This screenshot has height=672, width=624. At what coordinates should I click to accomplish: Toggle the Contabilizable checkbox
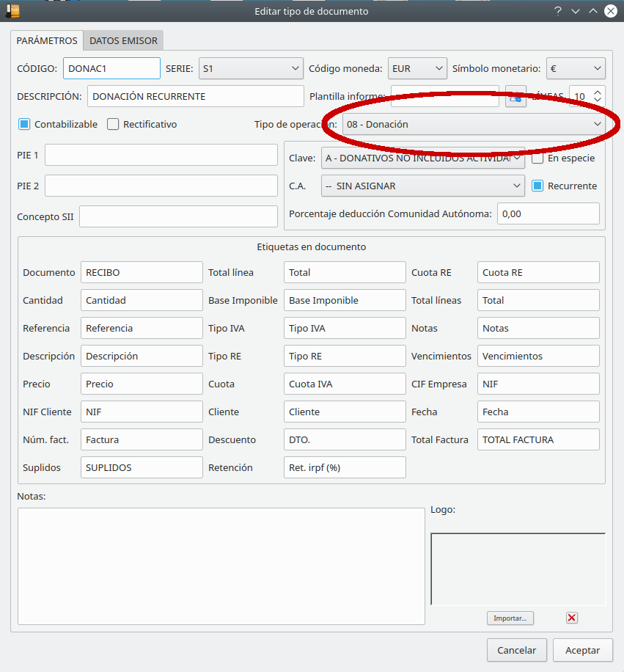[x=24, y=124]
